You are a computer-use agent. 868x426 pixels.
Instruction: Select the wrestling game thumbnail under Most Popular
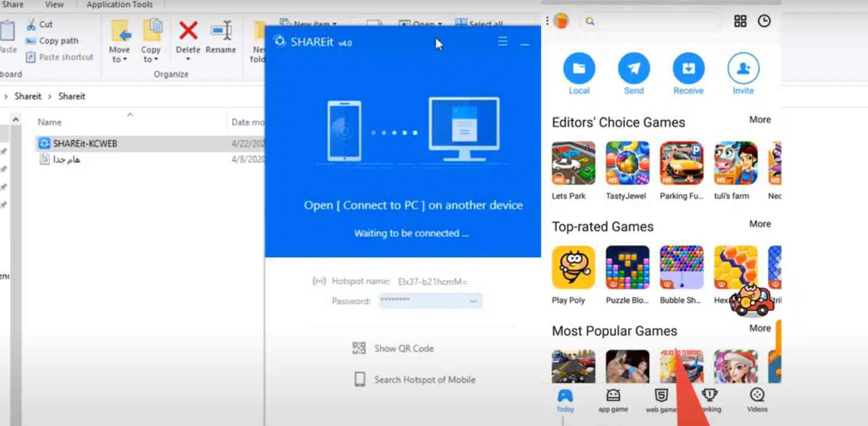628,366
